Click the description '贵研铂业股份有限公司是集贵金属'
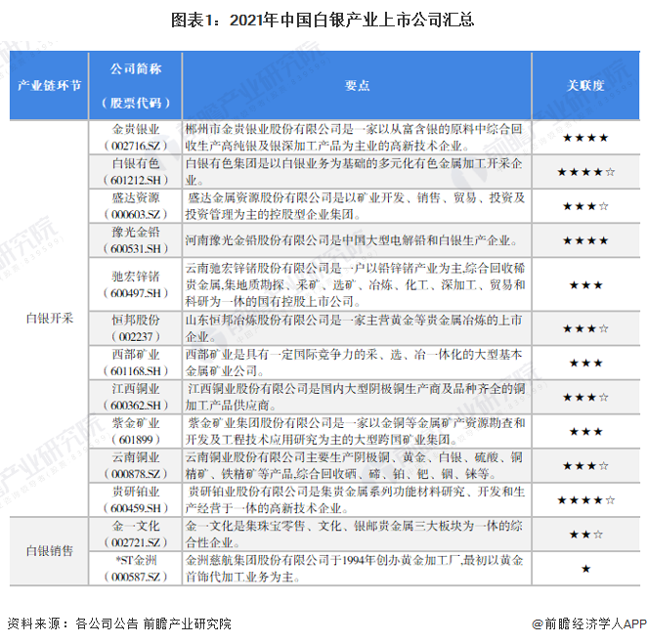 click(355, 499)
